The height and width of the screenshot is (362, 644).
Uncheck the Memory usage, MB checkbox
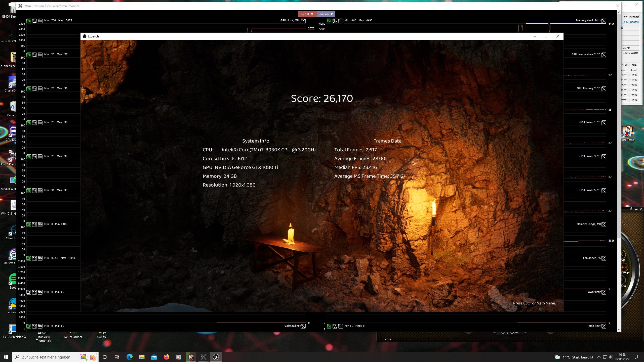coord(604,224)
